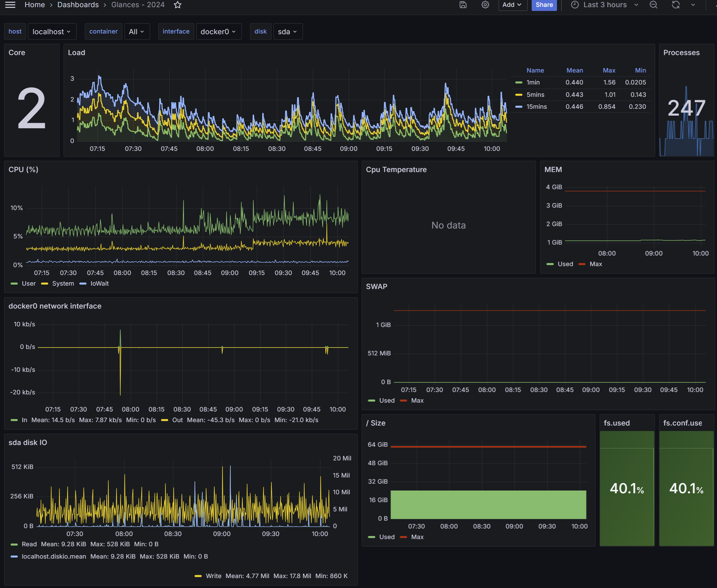Star the Glances - 2024 dashboard

[177, 5]
